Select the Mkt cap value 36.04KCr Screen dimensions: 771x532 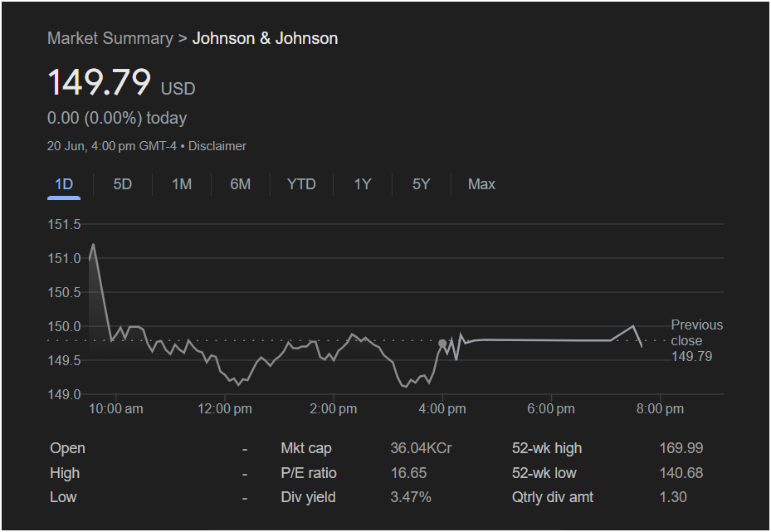421,448
